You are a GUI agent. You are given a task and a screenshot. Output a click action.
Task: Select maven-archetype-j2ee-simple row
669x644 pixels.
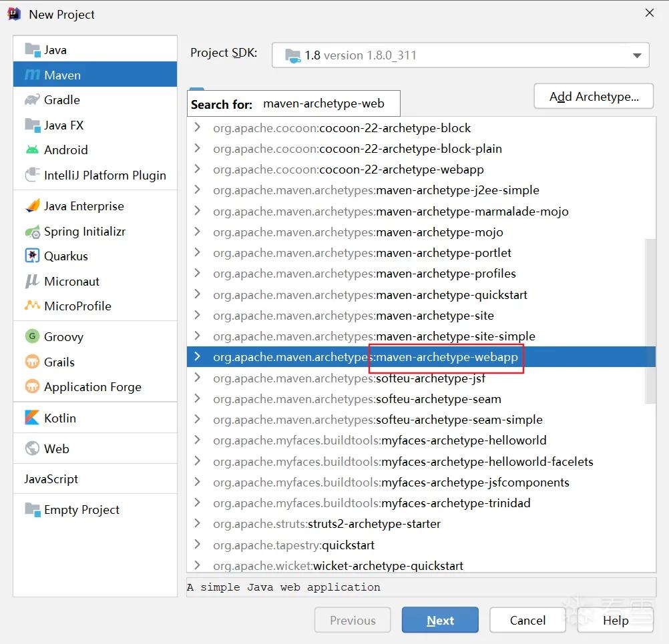tap(421, 190)
